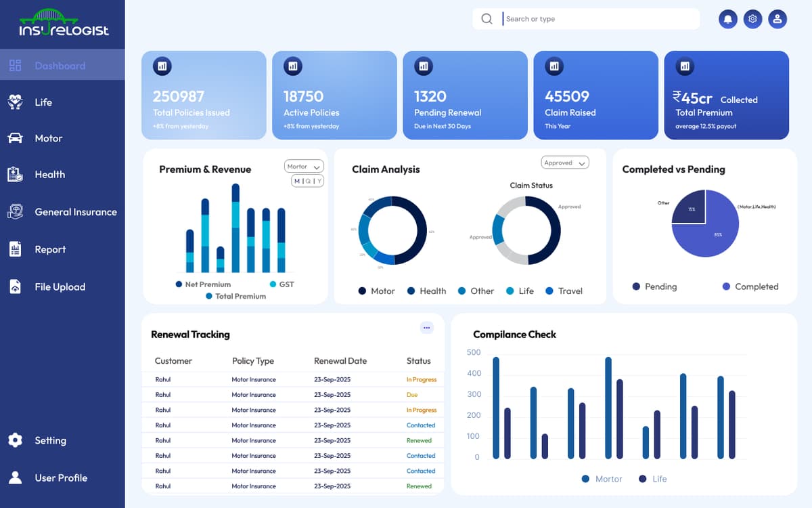Select monthly view in Premium & Revenue chart
812x508 pixels.
tap(296, 181)
